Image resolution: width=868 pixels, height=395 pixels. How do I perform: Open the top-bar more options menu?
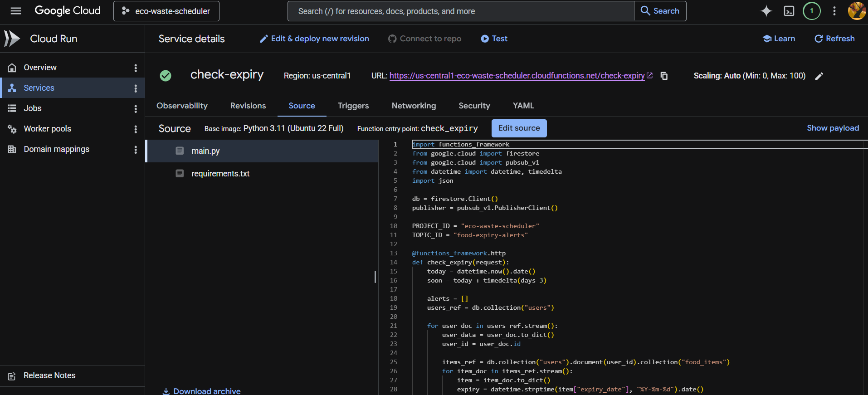click(834, 11)
